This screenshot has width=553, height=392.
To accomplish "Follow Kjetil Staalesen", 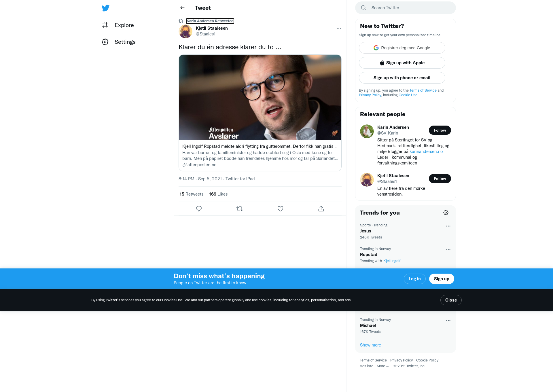I will pyautogui.click(x=440, y=179).
